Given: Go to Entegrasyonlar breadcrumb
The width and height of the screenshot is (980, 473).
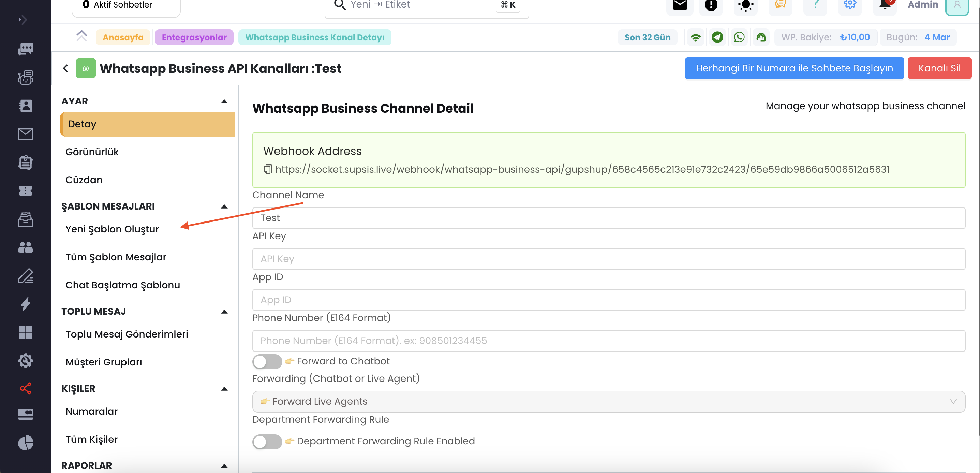Looking at the screenshot, I should click(x=194, y=37).
